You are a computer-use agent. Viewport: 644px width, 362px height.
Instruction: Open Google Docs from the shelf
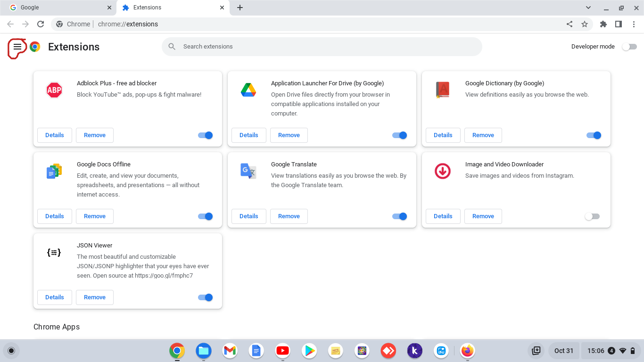point(256,351)
